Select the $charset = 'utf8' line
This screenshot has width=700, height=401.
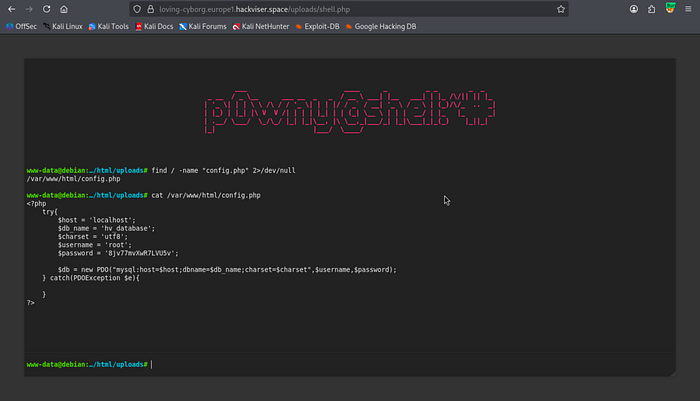click(92, 237)
